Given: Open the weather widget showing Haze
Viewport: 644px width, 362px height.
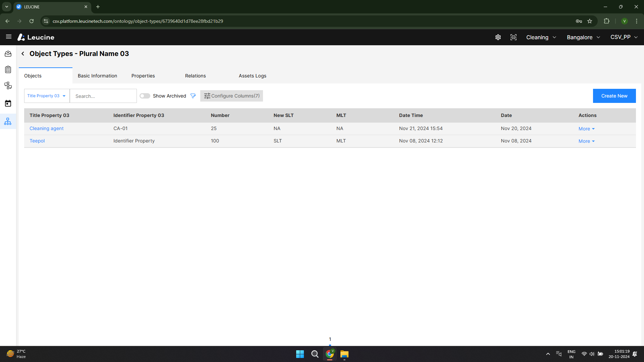Looking at the screenshot, I should tap(16, 354).
